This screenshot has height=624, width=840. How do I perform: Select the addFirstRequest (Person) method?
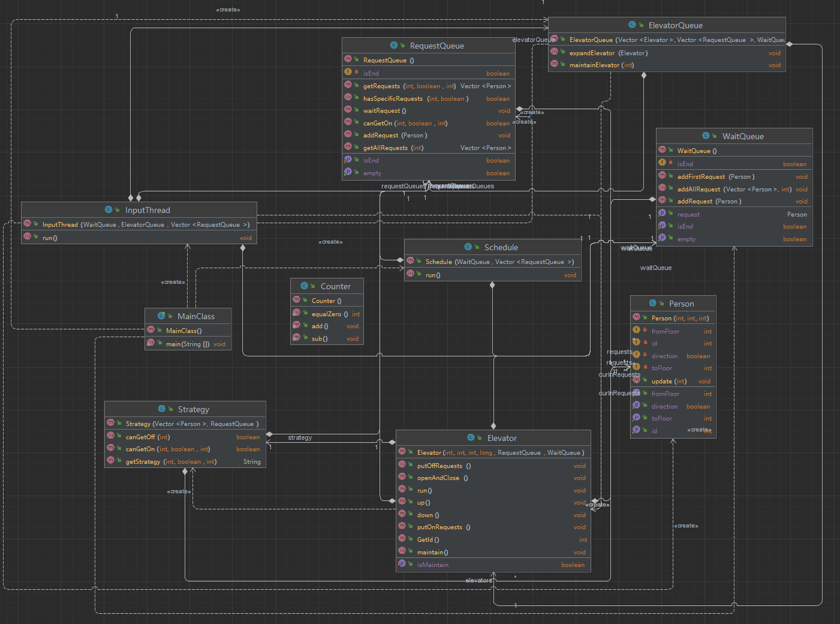[x=734, y=176]
